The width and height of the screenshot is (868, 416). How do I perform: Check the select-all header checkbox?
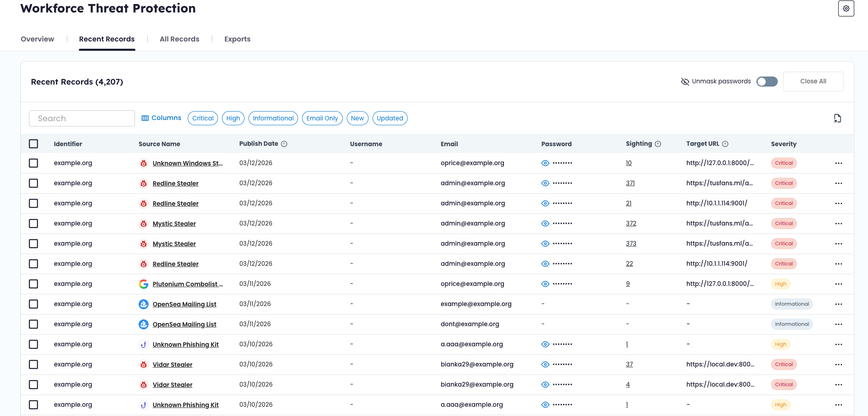point(33,144)
